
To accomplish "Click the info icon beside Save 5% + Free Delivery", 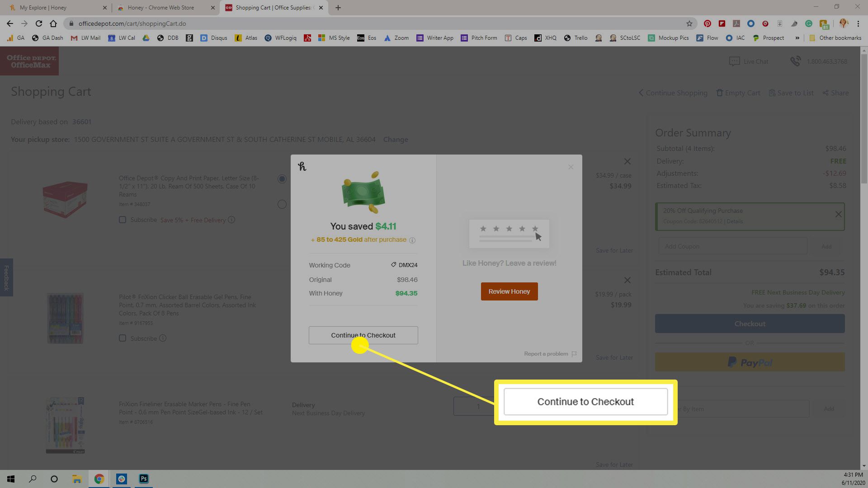I will 231,220.
